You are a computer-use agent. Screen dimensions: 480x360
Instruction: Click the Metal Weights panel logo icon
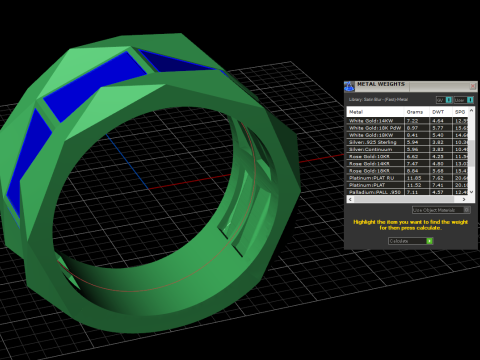[x=349, y=86]
